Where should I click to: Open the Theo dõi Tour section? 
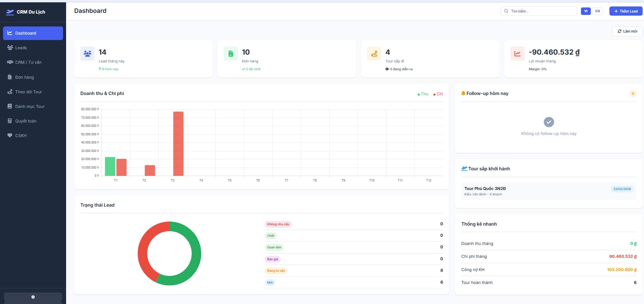click(28, 92)
